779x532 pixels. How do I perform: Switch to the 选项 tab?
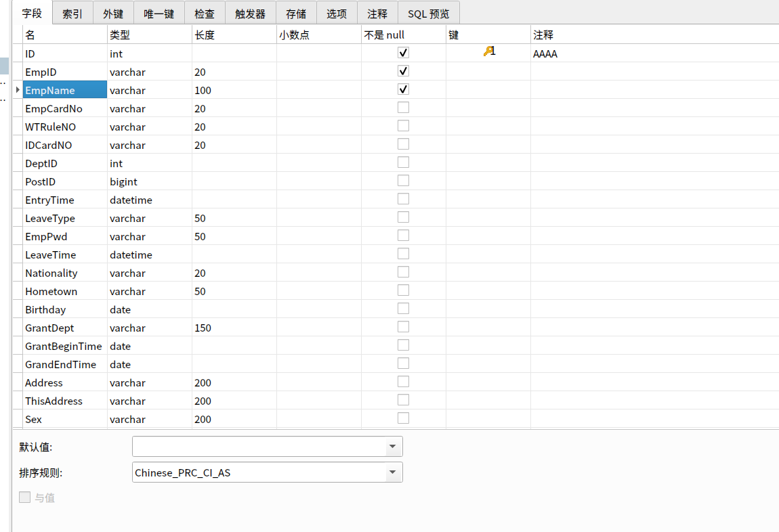pyautogui.click(x=337, y=14)
